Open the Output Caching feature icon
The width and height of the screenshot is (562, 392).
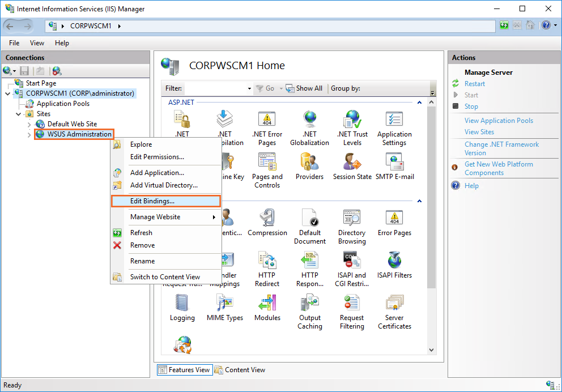[x=309, y=311]
